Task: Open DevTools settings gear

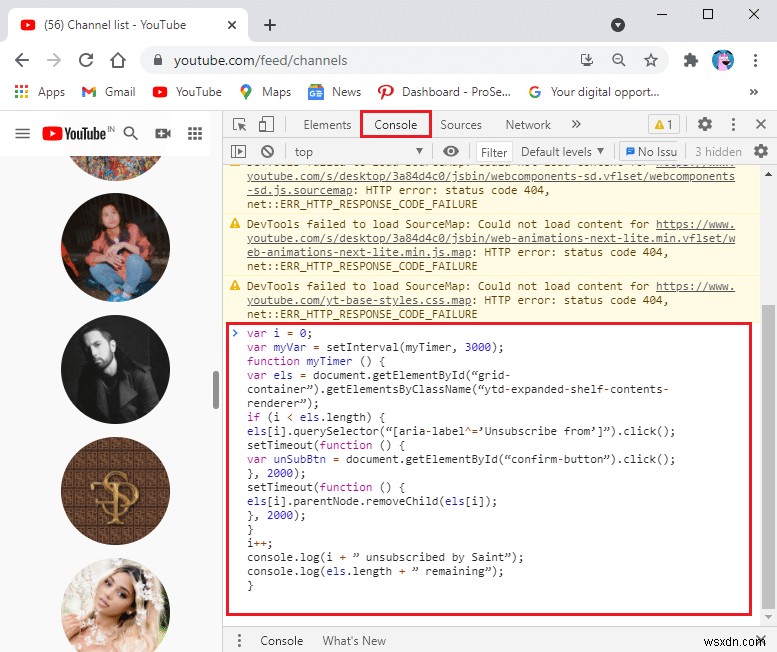Action: [x=705, y=124]
